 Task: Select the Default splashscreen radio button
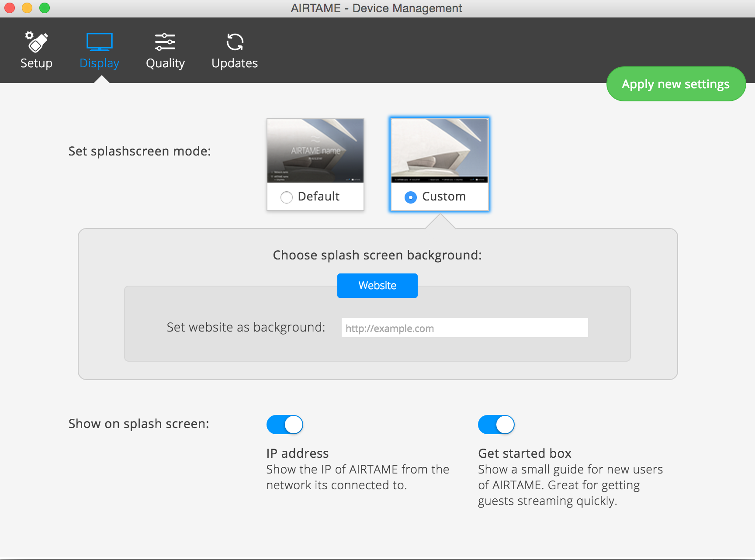[287, 197]
